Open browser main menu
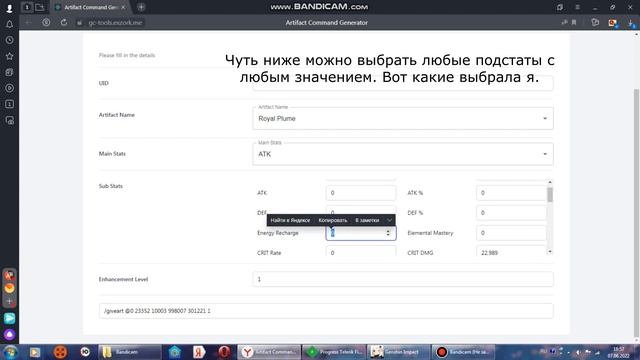The width and height of the screenshot is (640, 360). [x=578, y=7]
